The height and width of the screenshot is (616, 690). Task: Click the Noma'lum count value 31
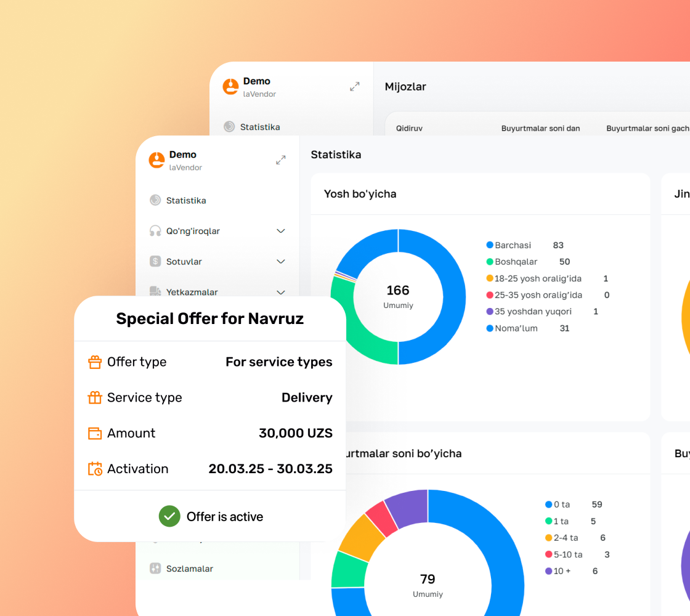pos(564,328)
